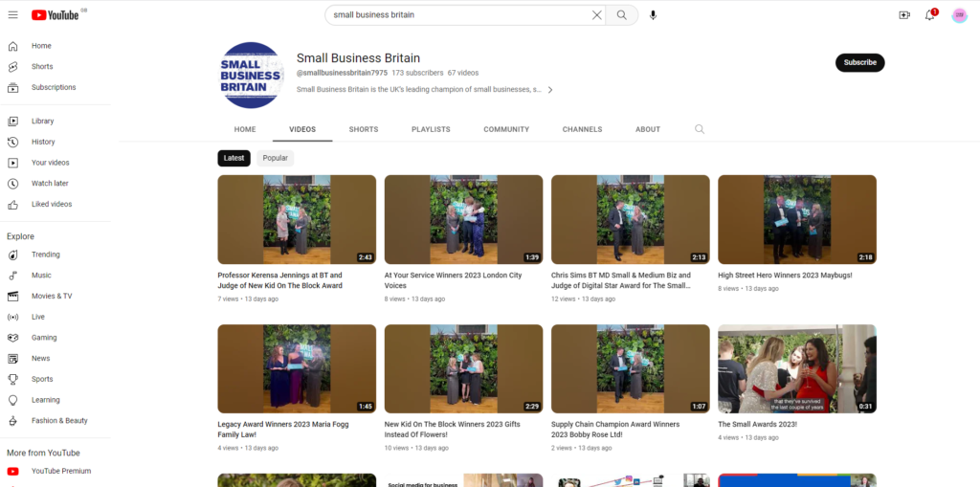Search within the channel using the magnifier
Viewport: 980px width, 487px height.
tap(700, 129)
